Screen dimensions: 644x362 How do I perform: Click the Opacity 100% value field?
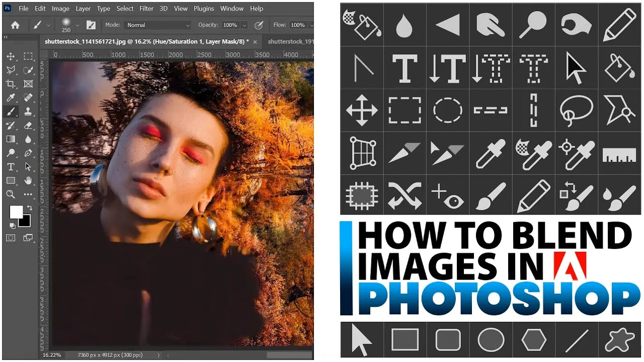click(x=230, y=25)
